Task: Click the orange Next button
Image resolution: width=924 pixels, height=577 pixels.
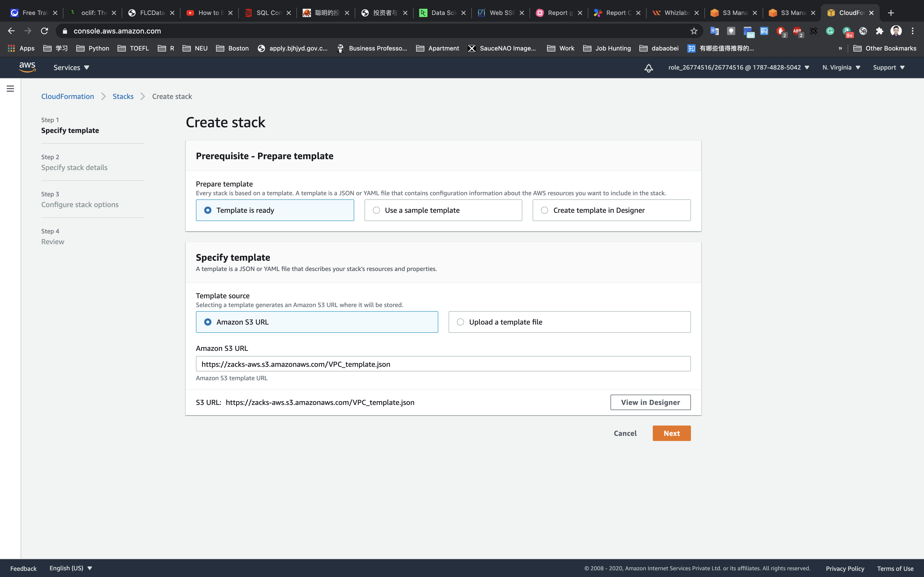Action: [x=671, y=433]
